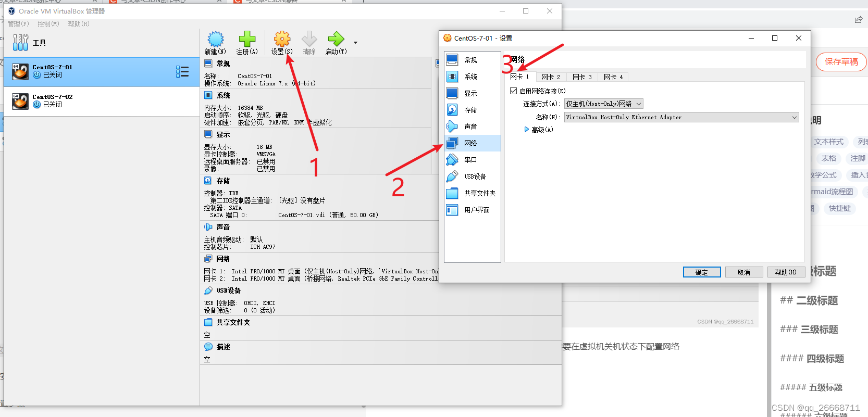Select 串口 category in settings dialog
Image resolution: width=868 pixels, height=417 pixels.
pyautogui.click(x=473, y=160)
